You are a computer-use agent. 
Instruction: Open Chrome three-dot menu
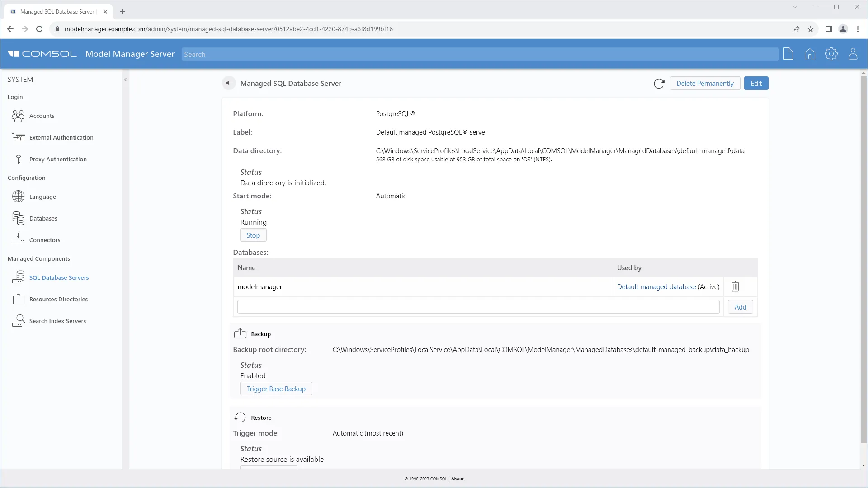858,29
